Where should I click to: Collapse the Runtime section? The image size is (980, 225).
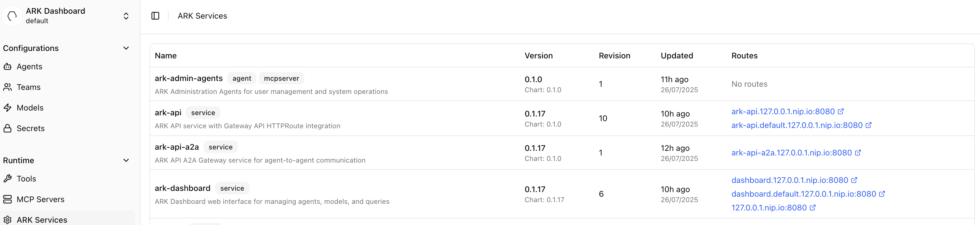point(126,160)
